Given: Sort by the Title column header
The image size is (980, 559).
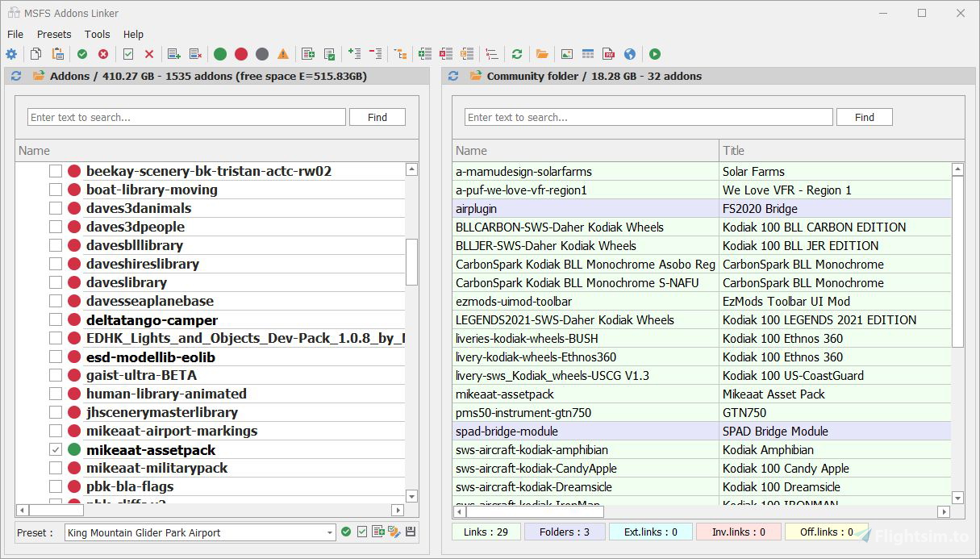Looking at the screenshot, I should coord(841,151).
